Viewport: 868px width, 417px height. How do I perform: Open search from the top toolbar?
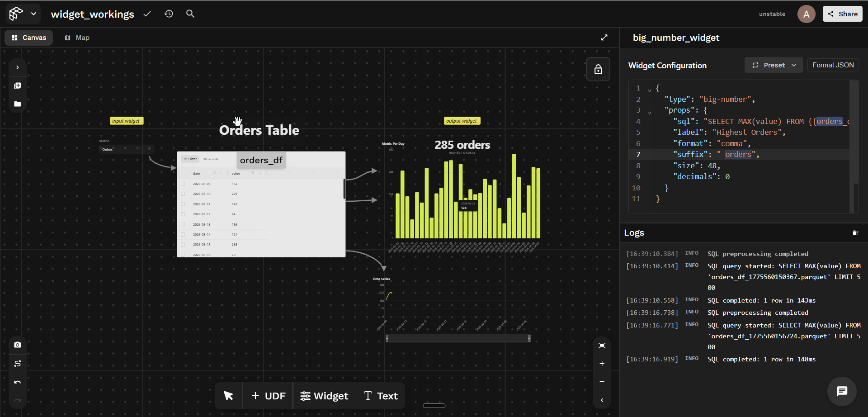click(190, 14)
